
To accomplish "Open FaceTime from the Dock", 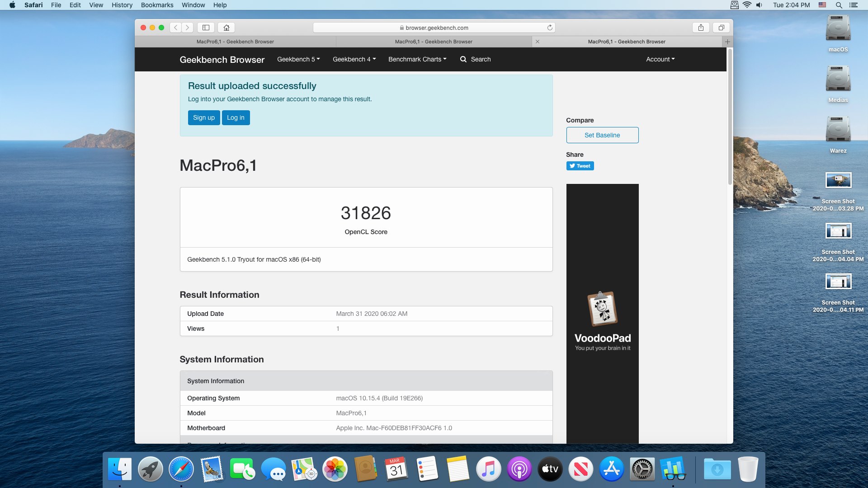I will coord(243,469).
